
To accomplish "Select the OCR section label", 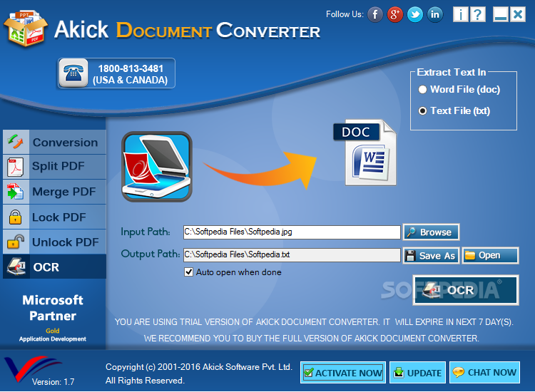I will 46,267.
